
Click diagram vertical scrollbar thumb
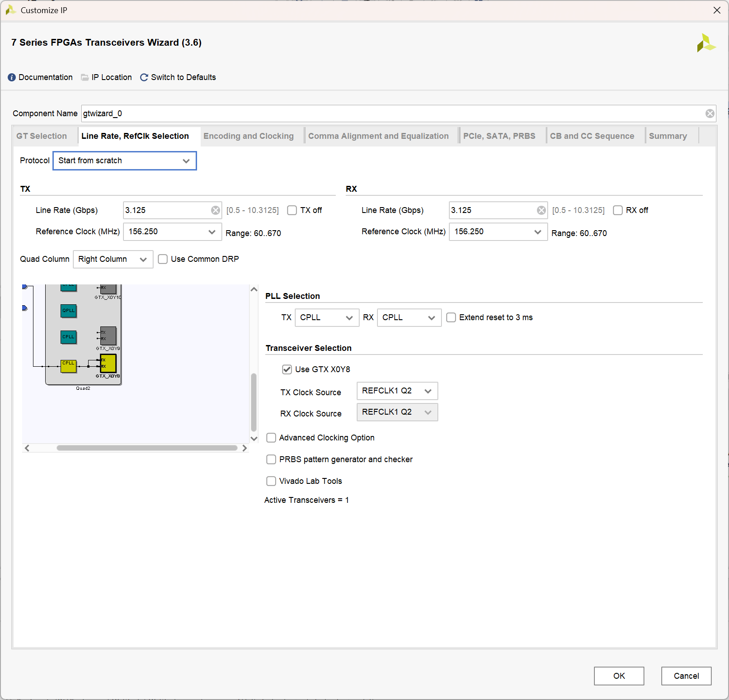coord(254,402)
